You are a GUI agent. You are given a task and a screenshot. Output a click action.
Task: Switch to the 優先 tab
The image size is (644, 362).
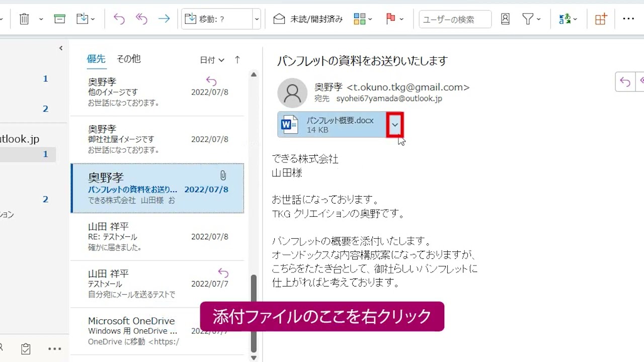(x=96, y=59)
